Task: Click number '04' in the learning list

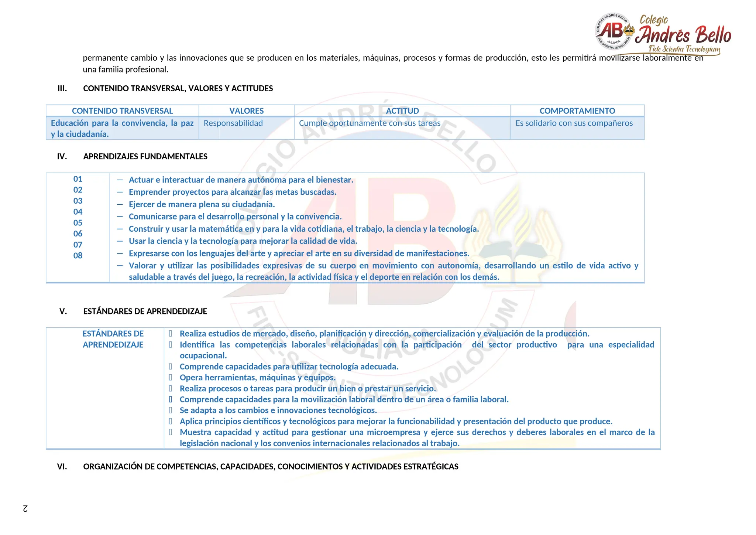Action: click(78, 212)
